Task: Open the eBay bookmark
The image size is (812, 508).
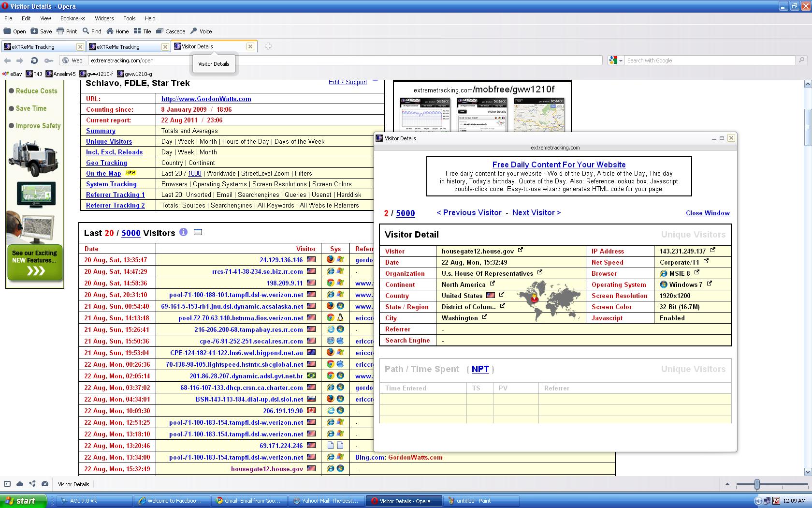Action: (x=13, y=74)
